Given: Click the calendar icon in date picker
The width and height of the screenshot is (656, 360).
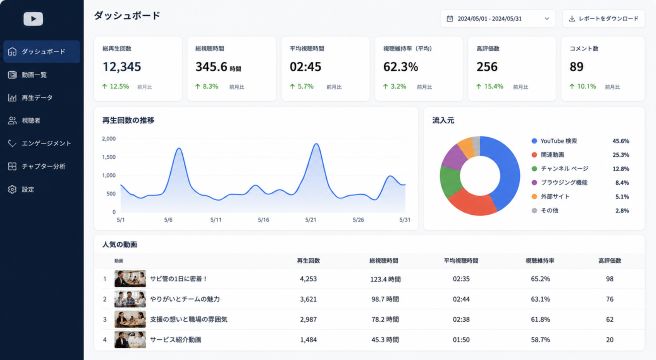Looking at the screenshot, I should pos(450,19).
